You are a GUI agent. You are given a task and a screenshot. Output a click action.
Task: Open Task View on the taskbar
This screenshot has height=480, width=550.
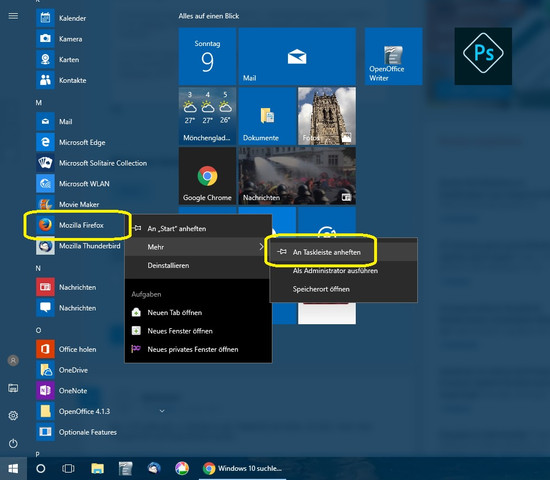[x=68, y=468]
